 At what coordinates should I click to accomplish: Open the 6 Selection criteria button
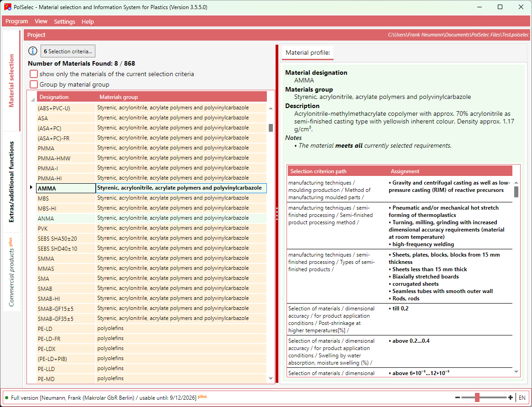[x=68, y=51]
